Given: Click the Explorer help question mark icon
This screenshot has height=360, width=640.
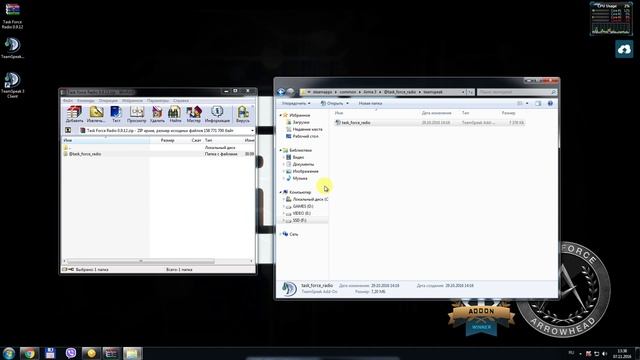Looking at the screenshot, I should 550,104.
